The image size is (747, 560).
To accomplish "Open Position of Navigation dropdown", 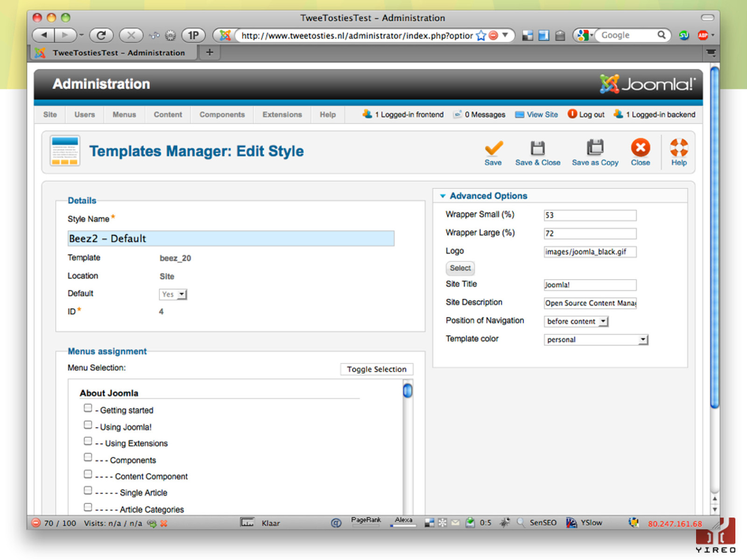I will click(576, 322).
